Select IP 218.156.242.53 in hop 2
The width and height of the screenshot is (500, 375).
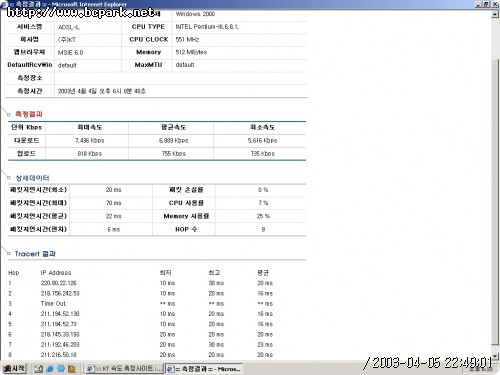tap(60, 294)
